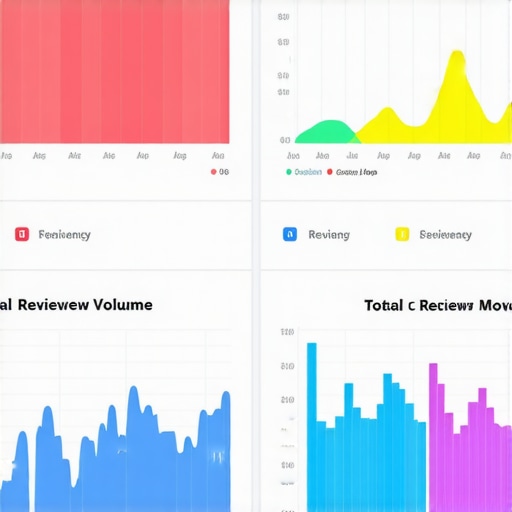The width and height of the screenshot is (512, 512).
Task: Click the tallest purple bar in bar chart
Action: [x=433, y=437]
